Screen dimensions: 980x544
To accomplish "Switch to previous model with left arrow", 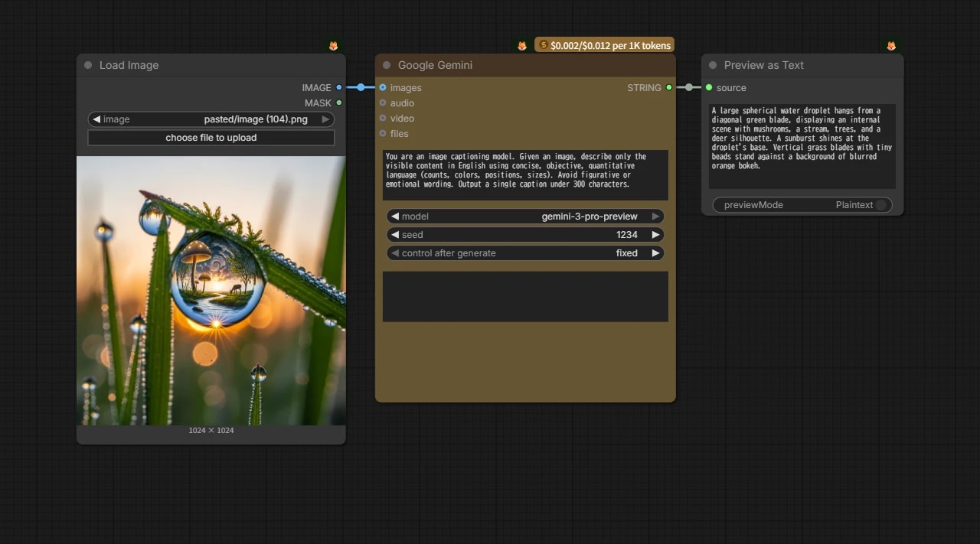I will (395, 217).
